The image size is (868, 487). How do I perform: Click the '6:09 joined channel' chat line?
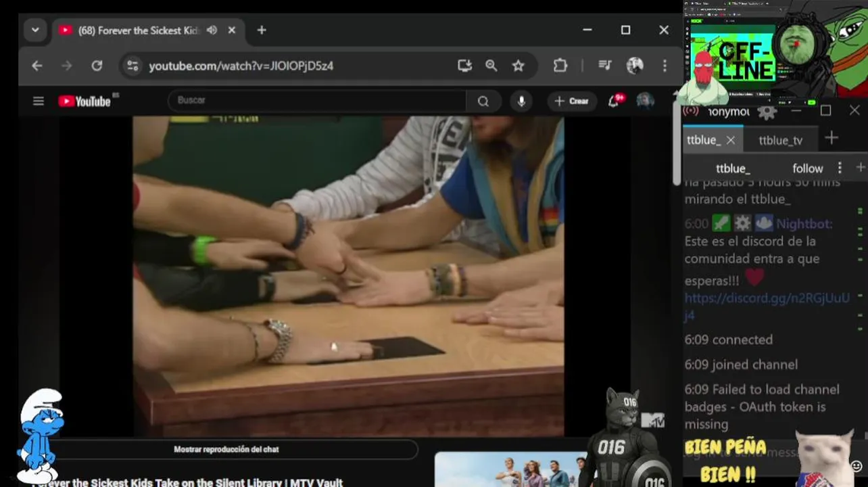(x=741, y=365)
